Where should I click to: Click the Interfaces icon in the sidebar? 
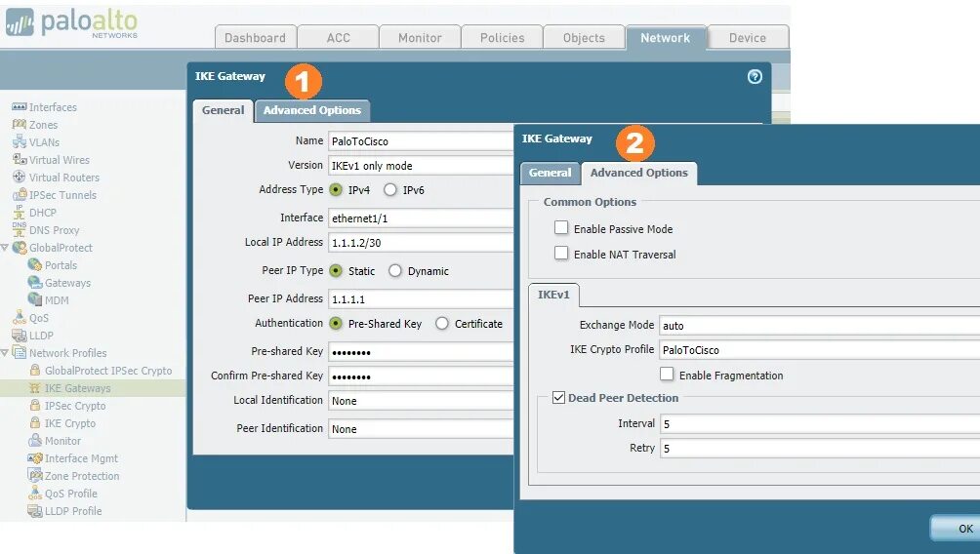click(20, 107)
